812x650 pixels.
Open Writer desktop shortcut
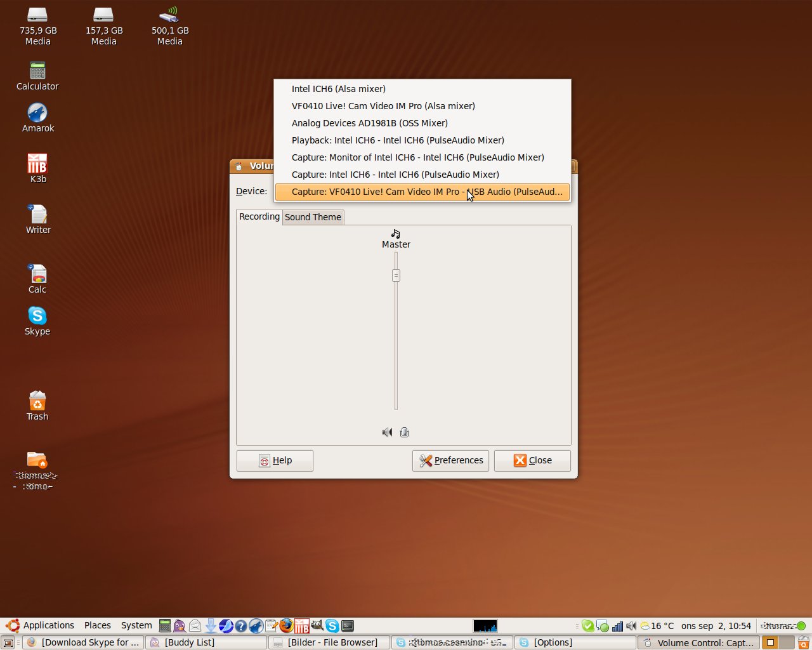coord(38,220)
